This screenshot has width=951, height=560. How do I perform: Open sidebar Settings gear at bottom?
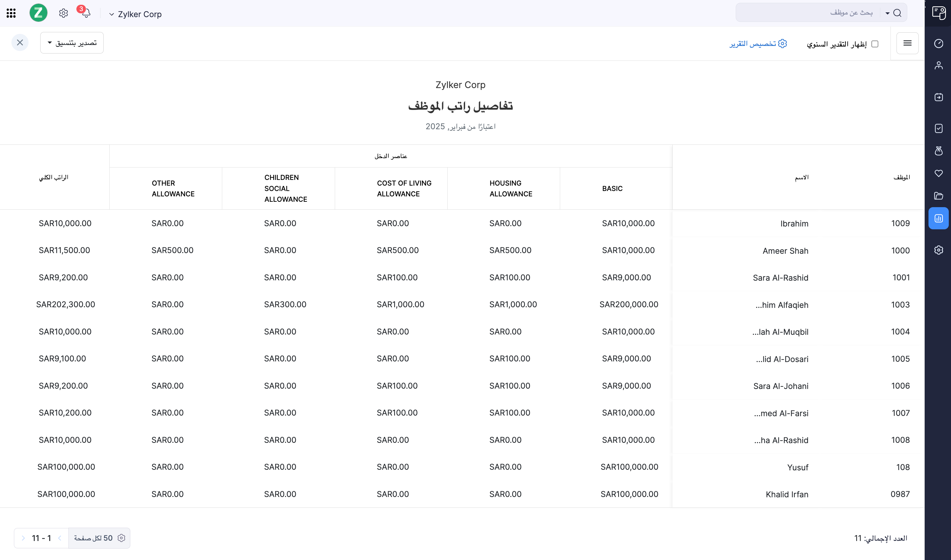tap(939, 250)
